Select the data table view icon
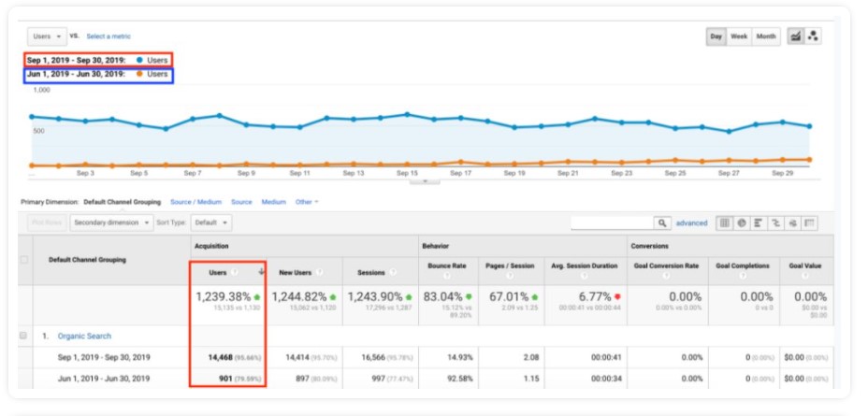The height and width of the screenshot is (416, 868). pos(725,223)
